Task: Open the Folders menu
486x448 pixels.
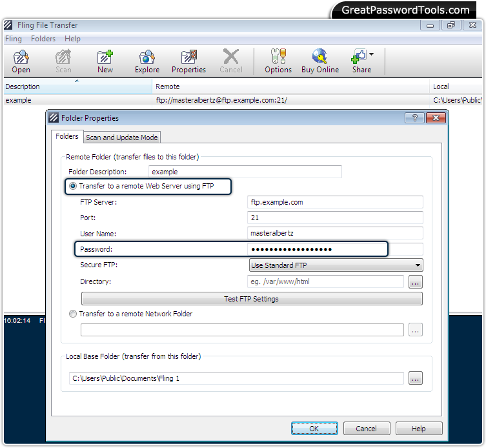Action: point(43,39)
